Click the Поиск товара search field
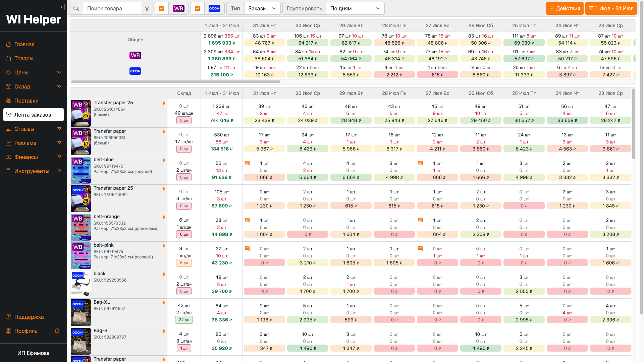Image resolution: width=644 pixels, height=362 pixels. coord(112,8)
